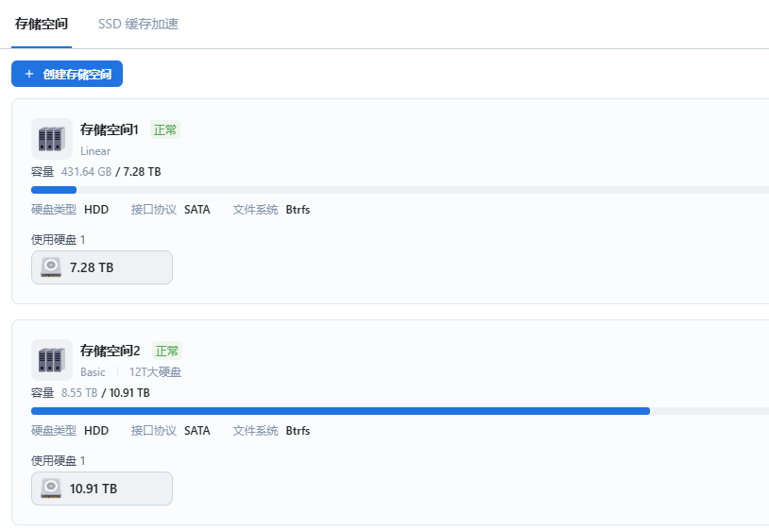This screenshot has height=532, width=769.
Task: Click the Basic RAID type label
Action: tap(93, 372)
